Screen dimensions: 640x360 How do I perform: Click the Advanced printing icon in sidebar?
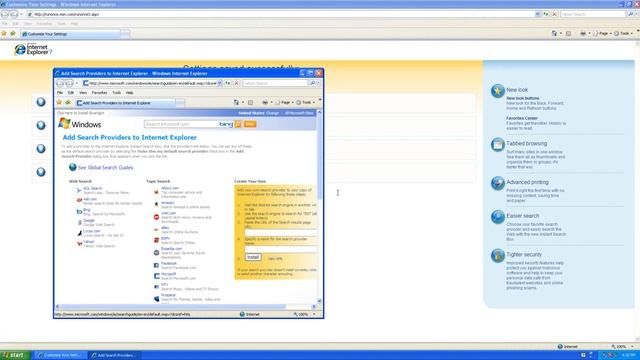pos(498,183)
